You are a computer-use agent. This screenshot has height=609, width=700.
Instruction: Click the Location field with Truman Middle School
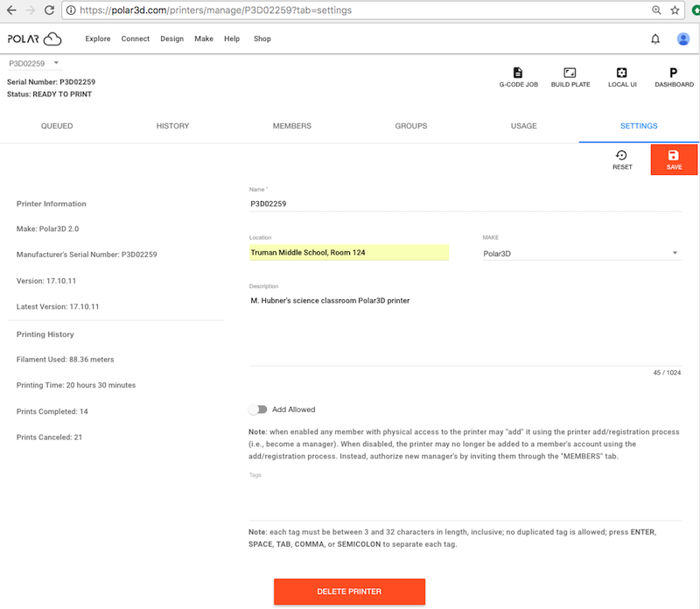[349, 253]
